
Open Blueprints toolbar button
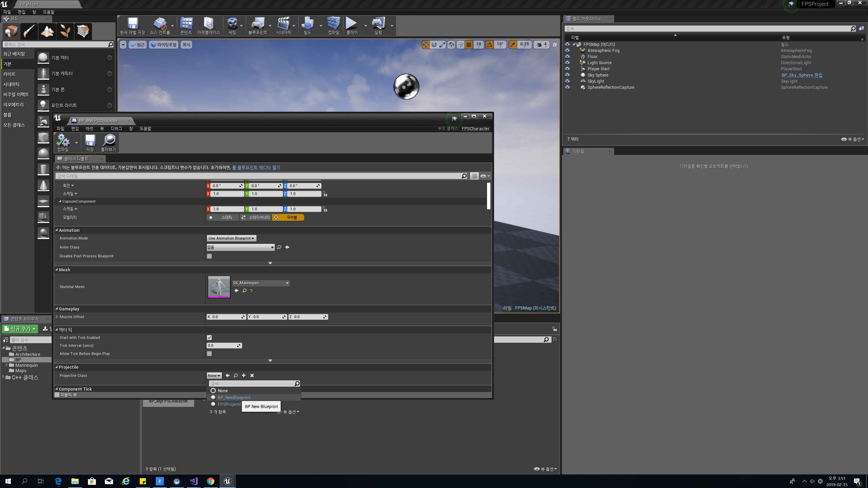pyautogui.click(x=258, y=26)
